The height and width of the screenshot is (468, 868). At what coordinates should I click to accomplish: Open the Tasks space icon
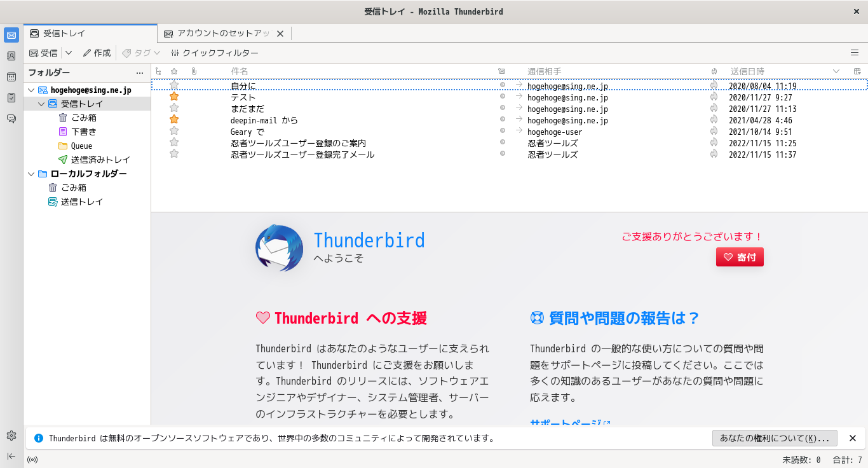[x=11, y=97]
